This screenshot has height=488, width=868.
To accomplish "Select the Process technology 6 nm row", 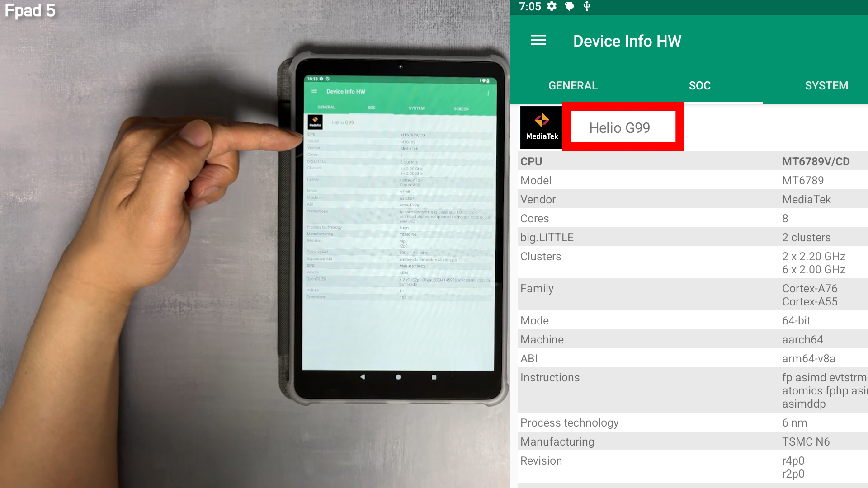I will click(692, 422).
